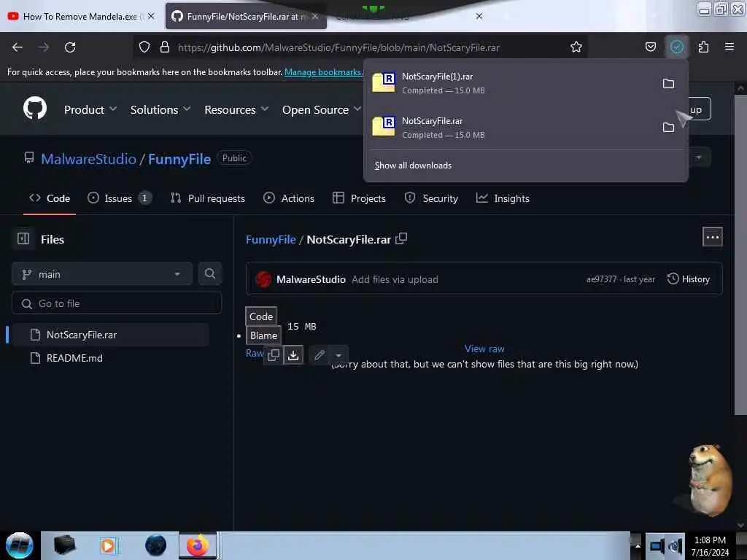
Task: Open the three-dots more file actions menu
Action: click(x=712, y=237)
